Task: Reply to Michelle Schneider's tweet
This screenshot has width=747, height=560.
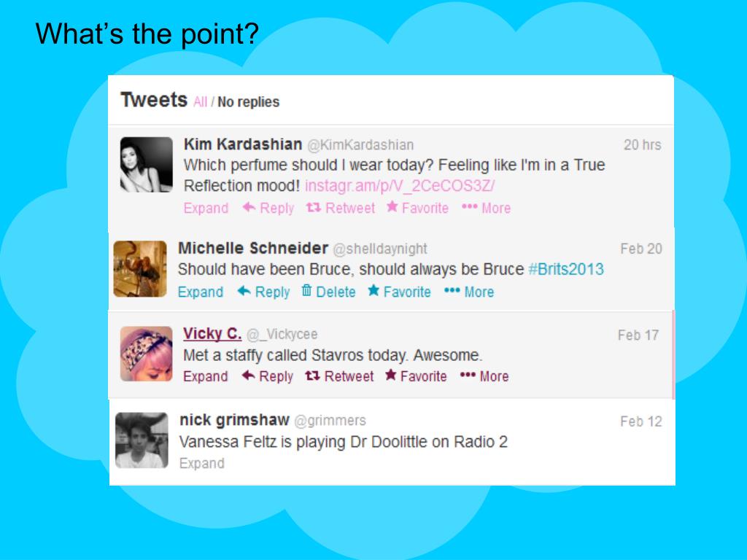Action: tap(263, 292)
